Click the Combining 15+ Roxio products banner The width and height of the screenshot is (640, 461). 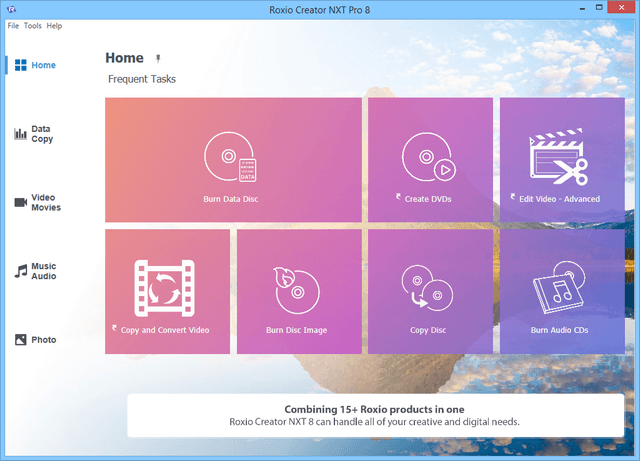click(x=374, y=415)
